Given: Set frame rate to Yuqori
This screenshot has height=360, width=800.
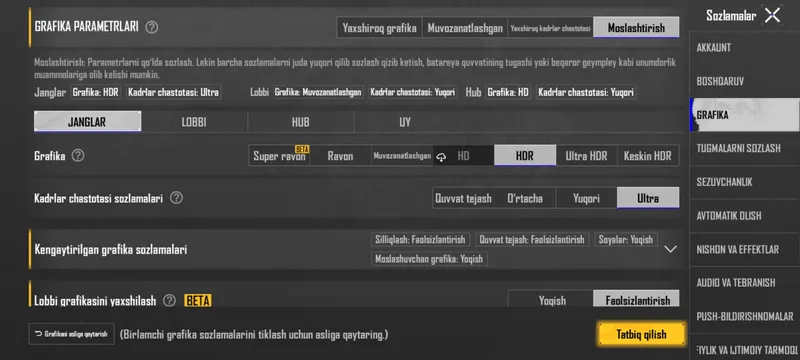Looking at the screenshot, I should pos(586,198).
